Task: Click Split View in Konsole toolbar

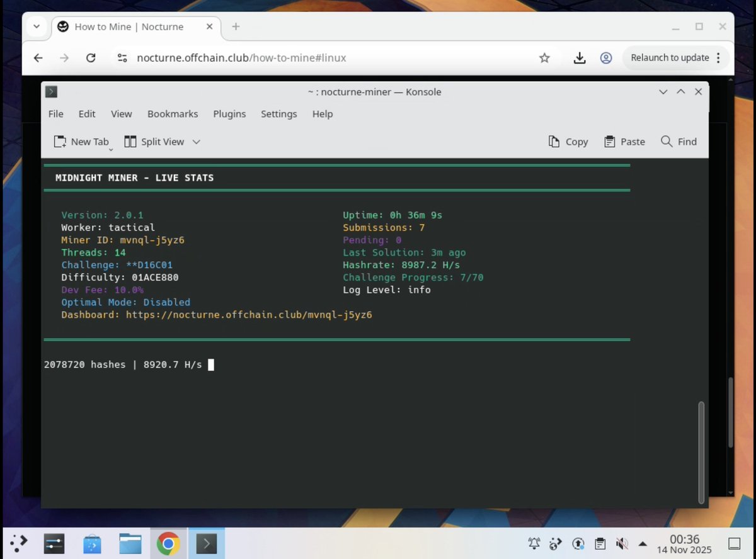Action: 154,142
